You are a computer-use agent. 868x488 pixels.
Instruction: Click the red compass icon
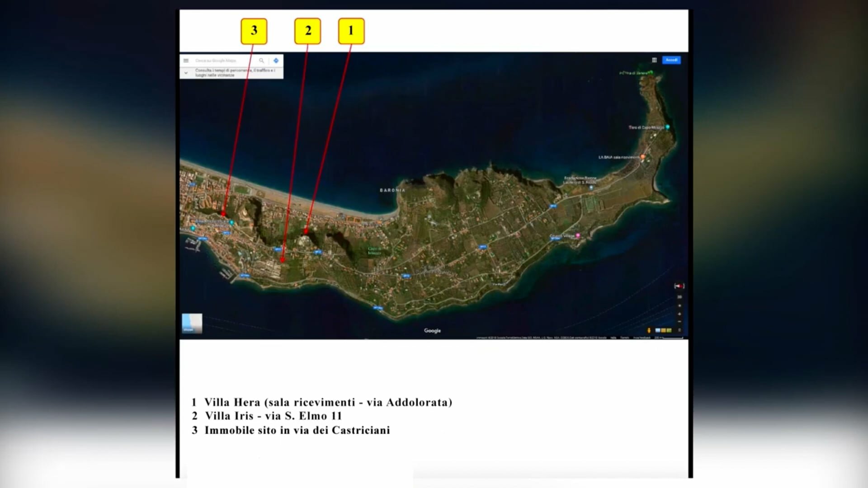679,286
